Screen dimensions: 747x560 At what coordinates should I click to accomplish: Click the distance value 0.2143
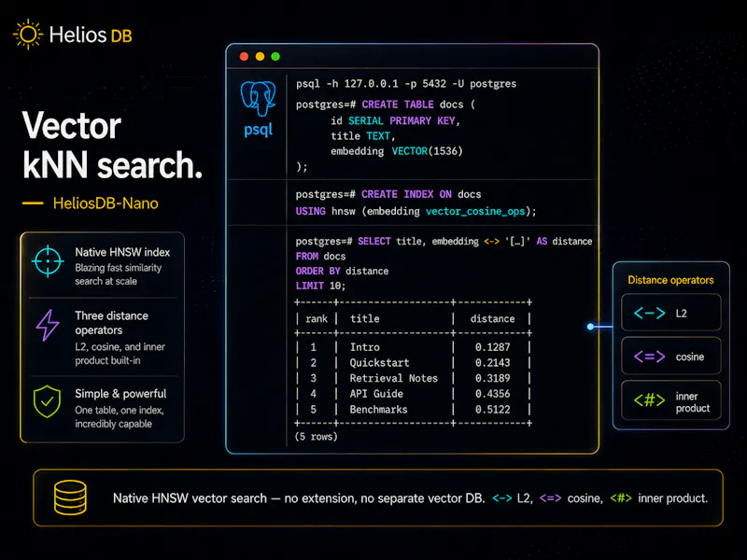[493, 363]
